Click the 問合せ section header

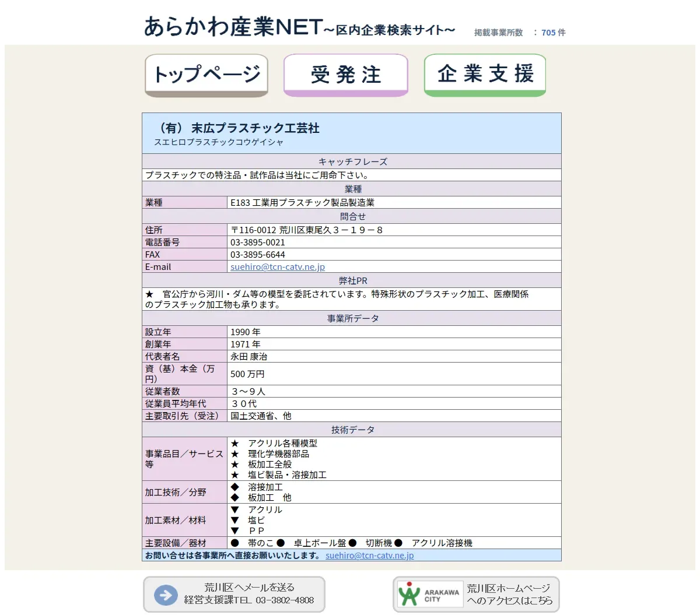click(352, 216)
